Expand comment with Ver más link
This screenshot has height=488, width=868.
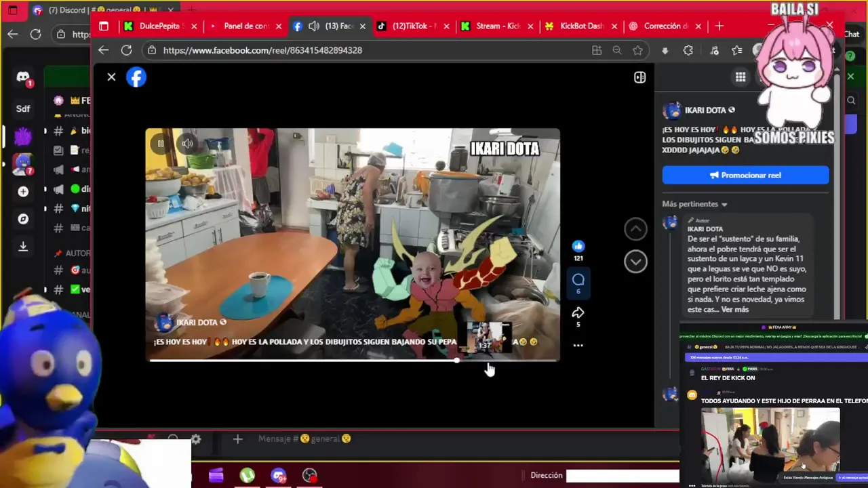[735, 309]
